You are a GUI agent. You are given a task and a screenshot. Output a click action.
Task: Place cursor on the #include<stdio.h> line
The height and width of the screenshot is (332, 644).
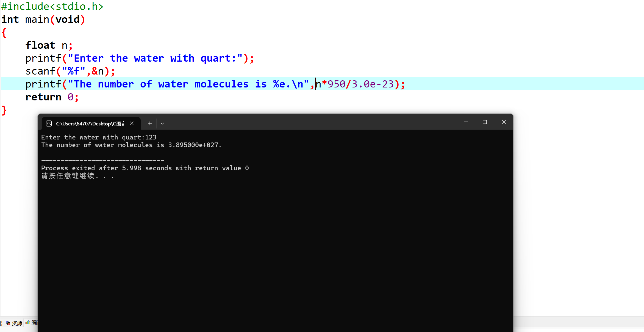coord(52,6)
